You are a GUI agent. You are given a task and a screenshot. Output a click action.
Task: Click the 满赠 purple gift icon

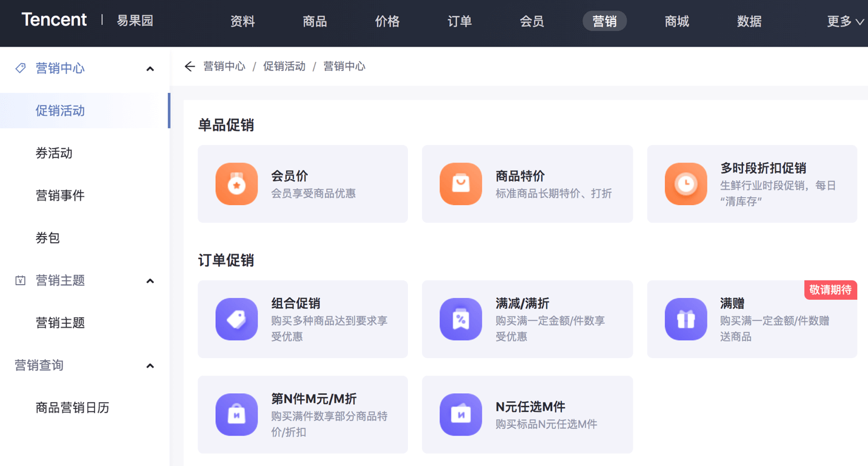(686, 319)
